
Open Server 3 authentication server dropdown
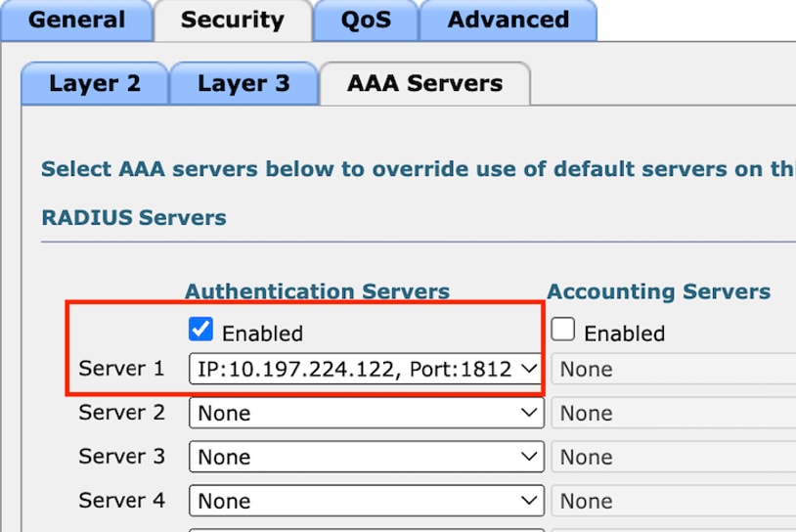[366, 457]
